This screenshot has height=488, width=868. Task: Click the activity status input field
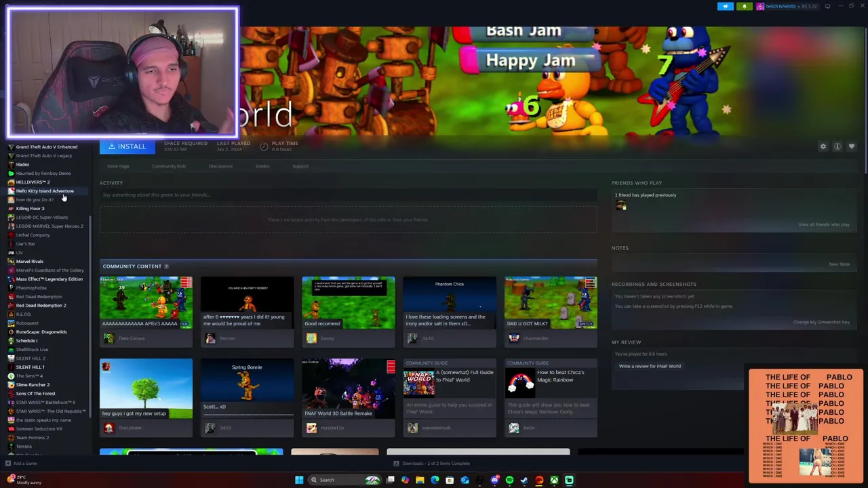348,195
